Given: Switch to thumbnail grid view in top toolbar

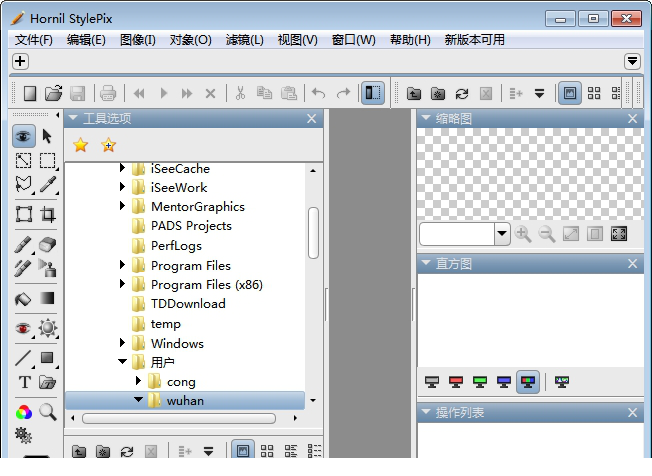Looking at the screenshot, I should pyautogui.click(x=594, y=93).
